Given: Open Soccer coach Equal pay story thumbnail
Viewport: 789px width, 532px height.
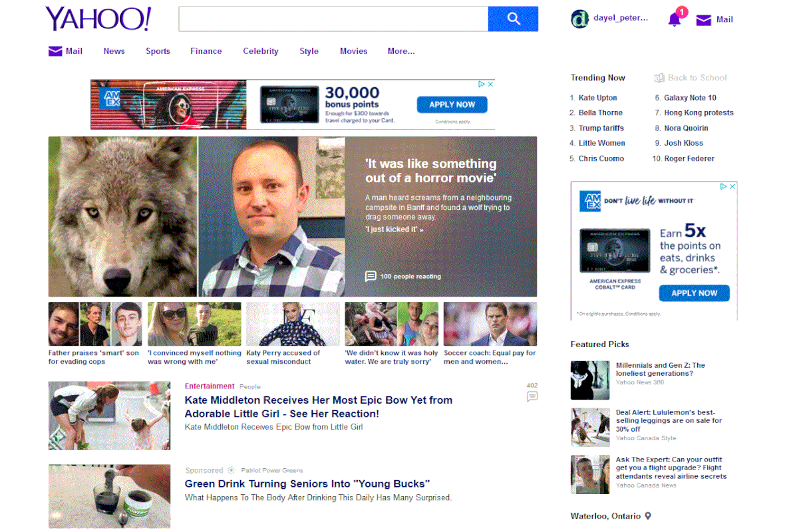Looking at the screenshot, I should [490, 324].
